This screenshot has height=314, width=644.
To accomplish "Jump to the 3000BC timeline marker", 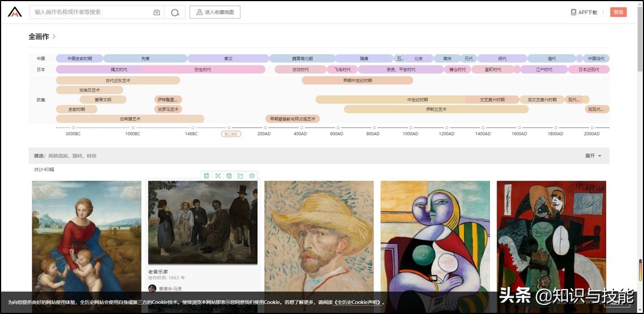I will tap(73, 134).
